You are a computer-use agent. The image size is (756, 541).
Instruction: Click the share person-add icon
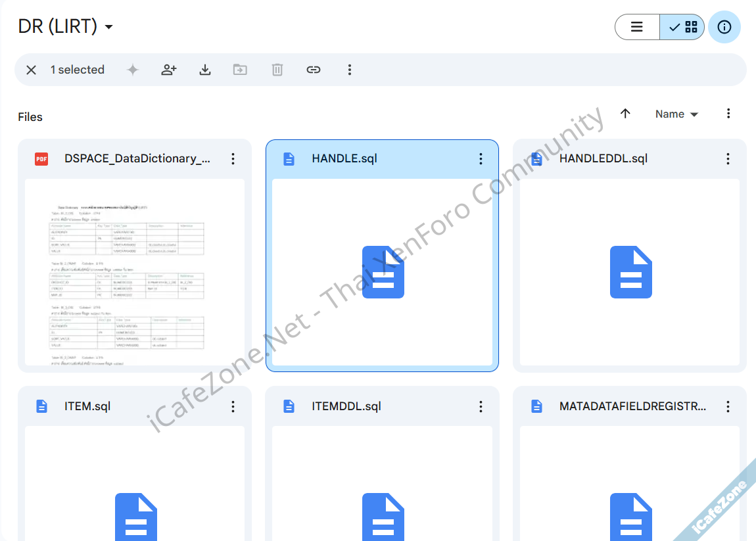tap(169, 70)
